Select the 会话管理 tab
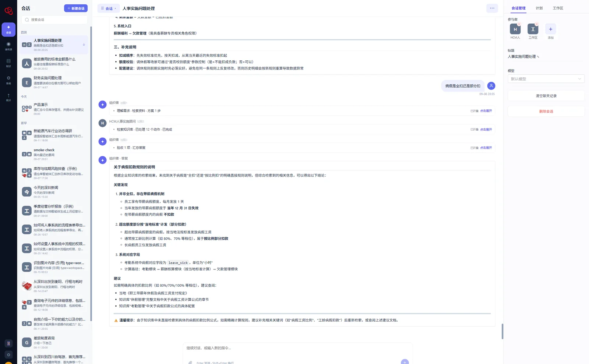Image resolution: width=589 pixels, height=364 pixels. coord(518,8)
